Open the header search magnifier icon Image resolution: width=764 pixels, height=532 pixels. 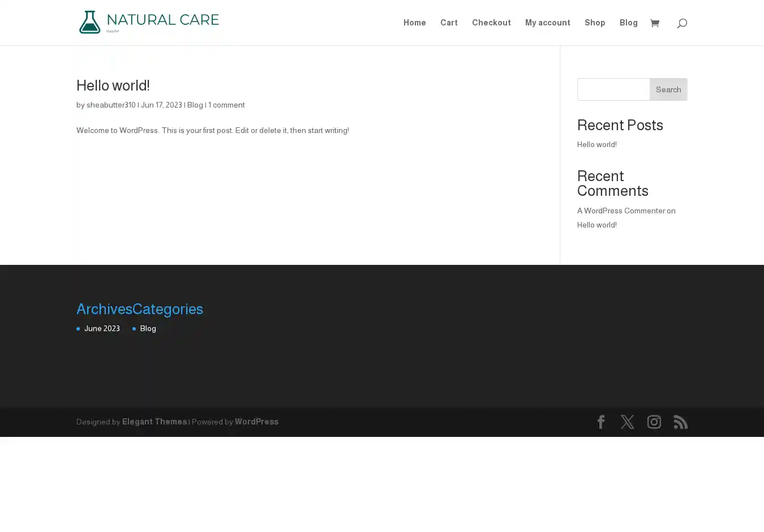click(682, 23)
